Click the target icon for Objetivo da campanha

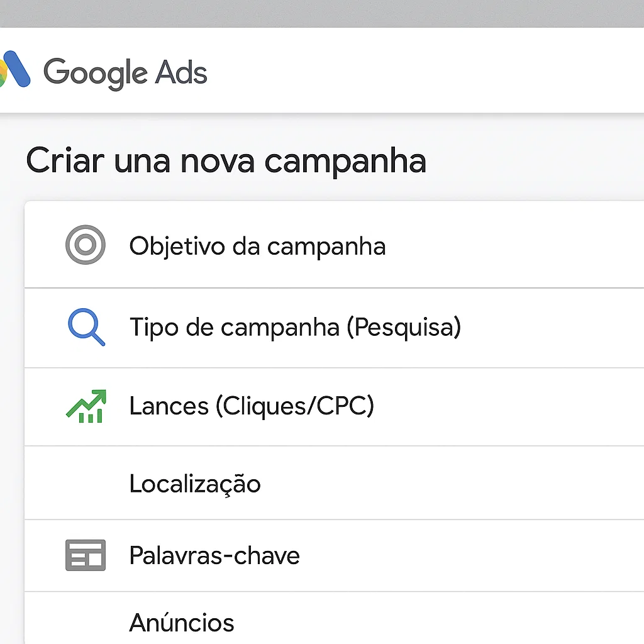(86, 245)
